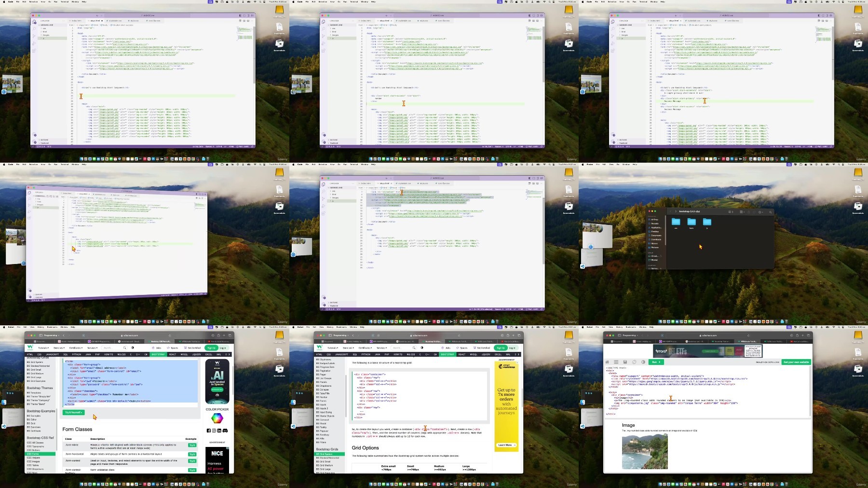Open the css folder in the bootstrap-3.4.1-dist window
868x488 pixels.
tap(676, 223)
